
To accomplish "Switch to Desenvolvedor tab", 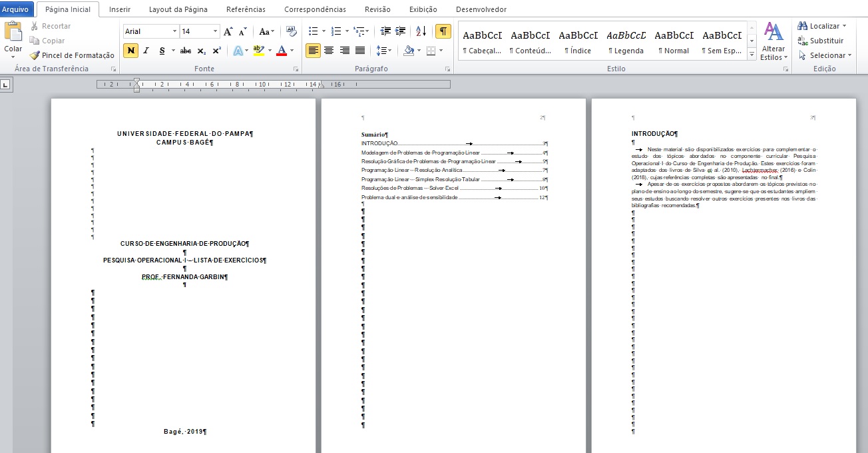I will click(x=481, y=9).
